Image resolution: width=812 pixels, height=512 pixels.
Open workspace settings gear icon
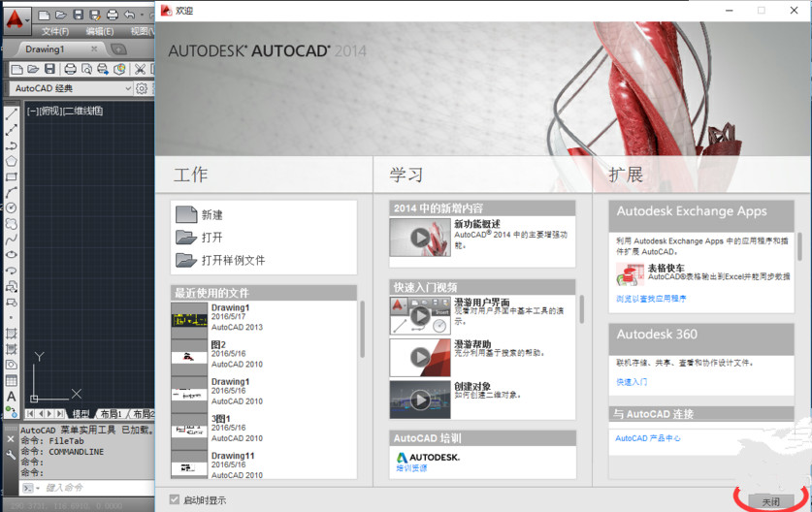142,88
